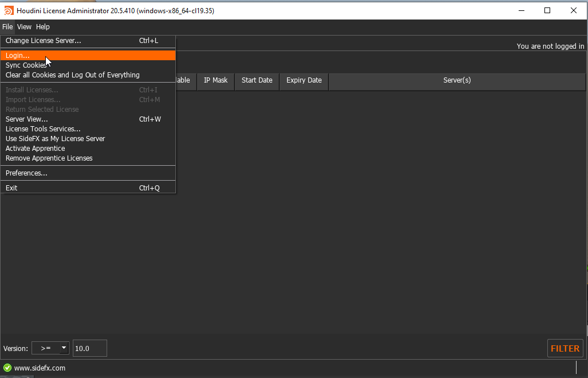The image size is (588, 378).
Task: Click the www.sidefx.com status text
Action: [x=40, y=368]
